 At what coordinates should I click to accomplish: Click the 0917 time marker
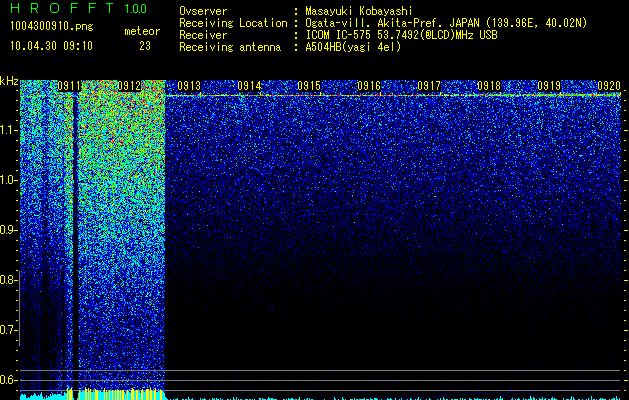click(429, 86)
